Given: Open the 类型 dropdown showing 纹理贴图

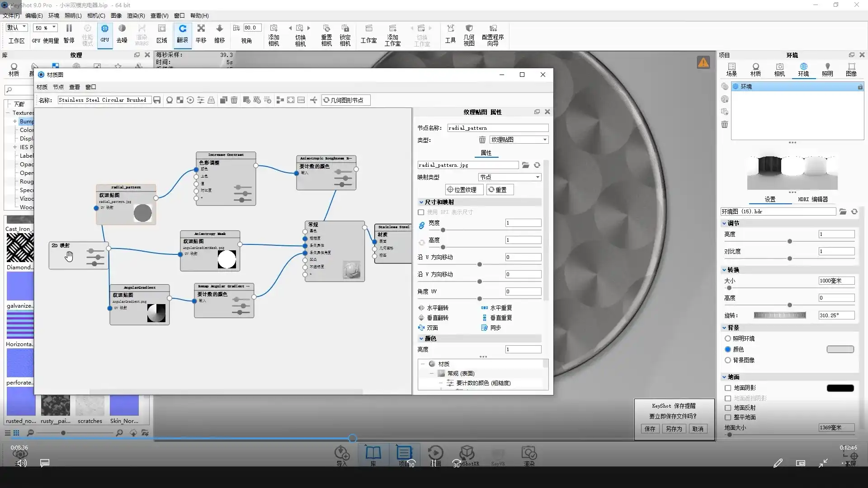Looking at the screenshot, I should [519, 140].
